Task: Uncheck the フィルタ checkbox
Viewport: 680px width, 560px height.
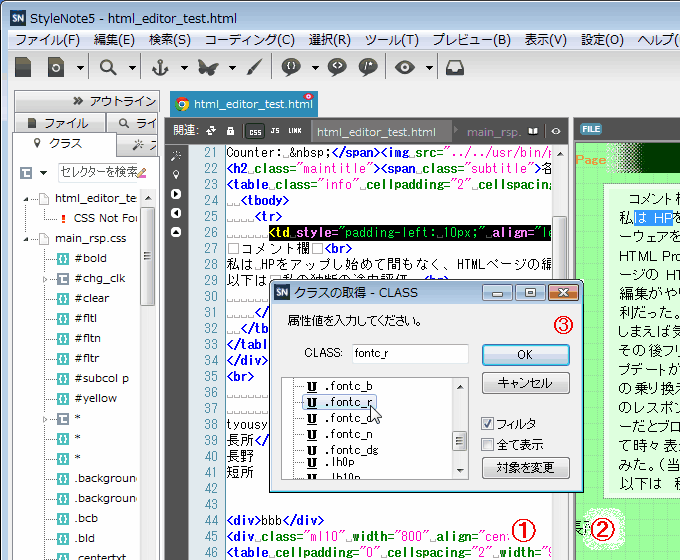Action: tap(488, 424)
